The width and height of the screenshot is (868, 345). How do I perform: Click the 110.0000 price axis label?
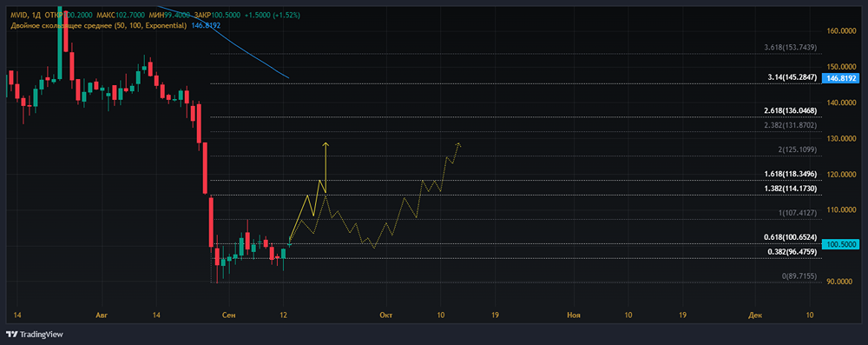tap(840, 209)
